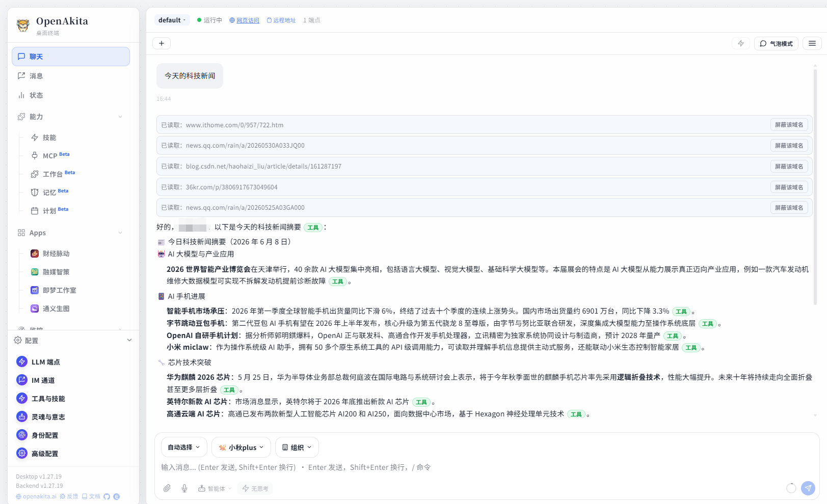This screenshot has height=504, width=827.
Task: Block domain for blog.csdn.net entry
Action: pyautogui.click(x=789, y=166)
